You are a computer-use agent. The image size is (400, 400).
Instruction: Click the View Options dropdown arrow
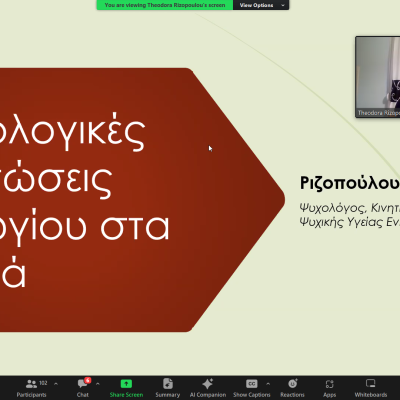point(283,5)
